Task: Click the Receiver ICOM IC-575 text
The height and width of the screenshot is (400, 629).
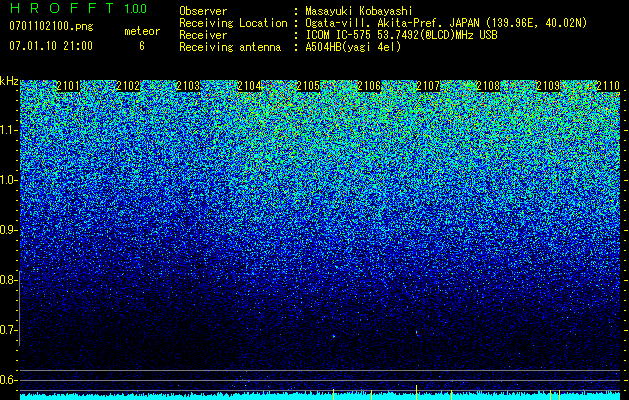Action: click(x=401, y=35)
